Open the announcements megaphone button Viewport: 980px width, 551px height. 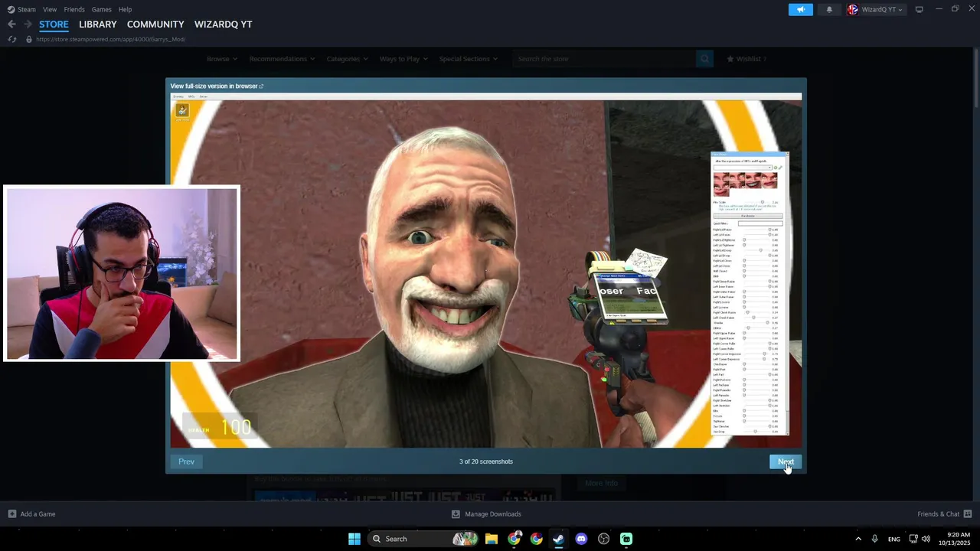[x=800, y=9]
